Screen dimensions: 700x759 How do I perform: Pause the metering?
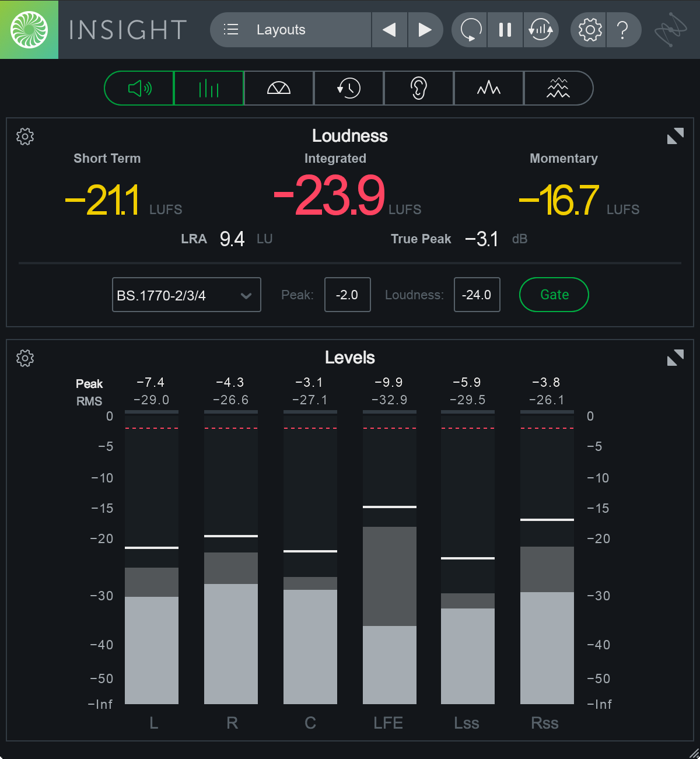pos(505,30)
